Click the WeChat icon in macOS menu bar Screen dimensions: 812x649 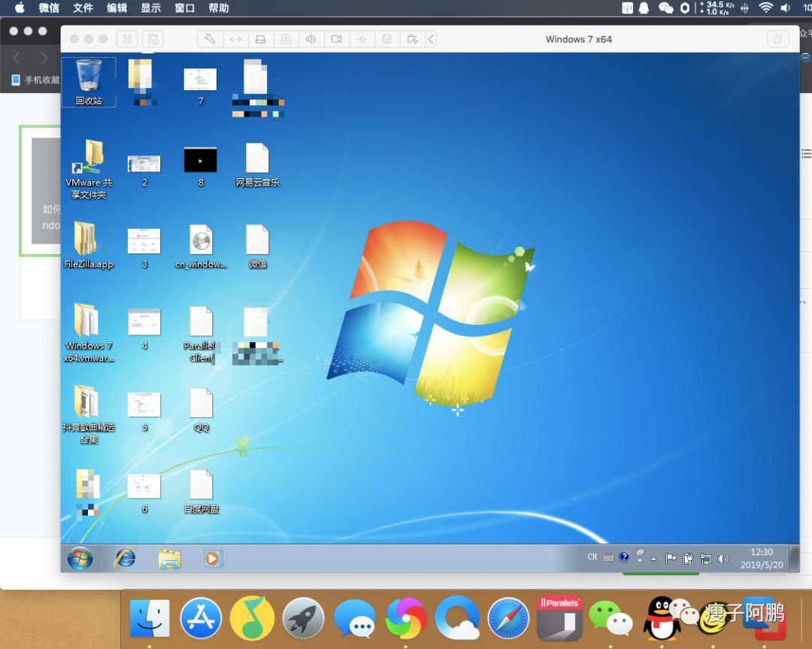tap(665, 8)
